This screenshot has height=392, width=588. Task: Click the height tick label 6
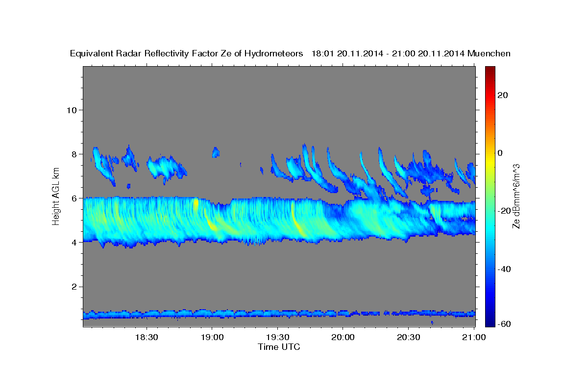tap(73, 198)
